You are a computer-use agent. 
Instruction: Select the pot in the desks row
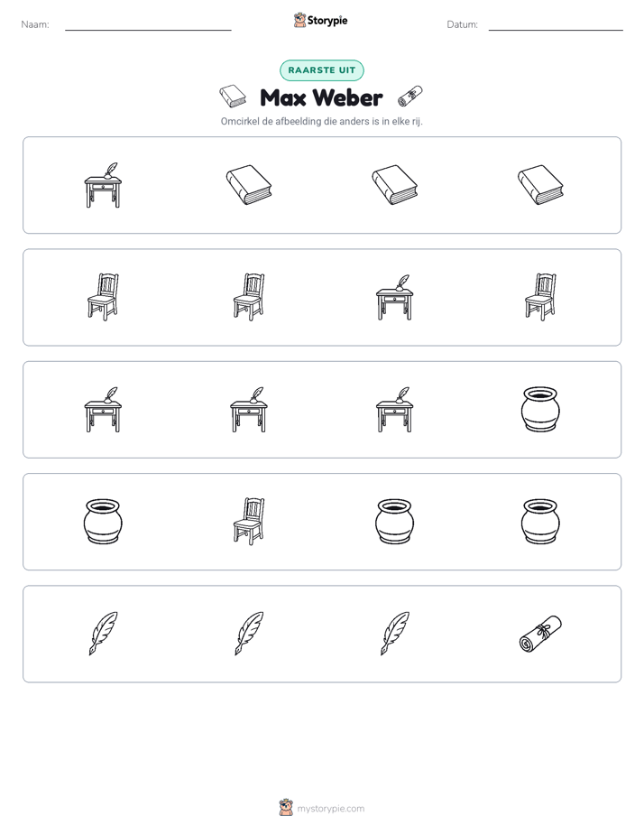540,410
